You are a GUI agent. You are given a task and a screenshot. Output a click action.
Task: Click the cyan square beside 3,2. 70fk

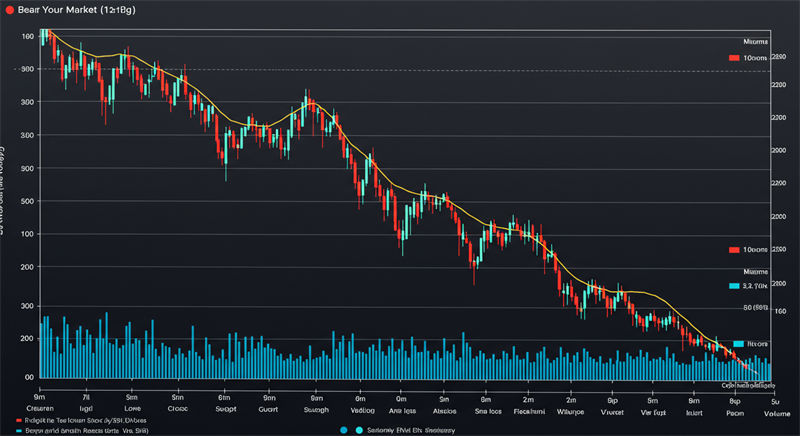[733, 286]
